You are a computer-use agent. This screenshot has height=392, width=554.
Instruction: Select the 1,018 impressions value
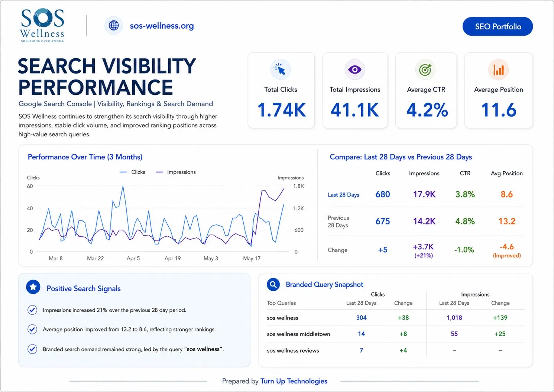tap(454, 318)
